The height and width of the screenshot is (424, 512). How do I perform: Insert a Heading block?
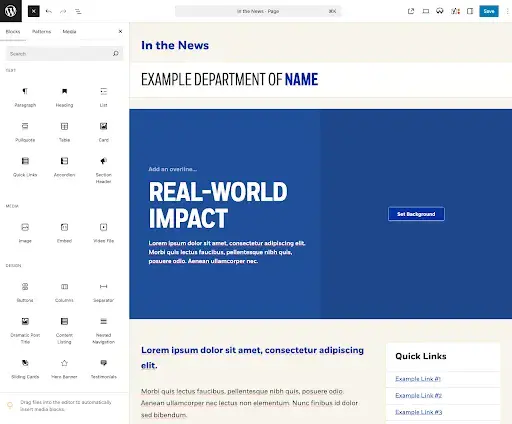pyautogui.click(x=64, y=97)
